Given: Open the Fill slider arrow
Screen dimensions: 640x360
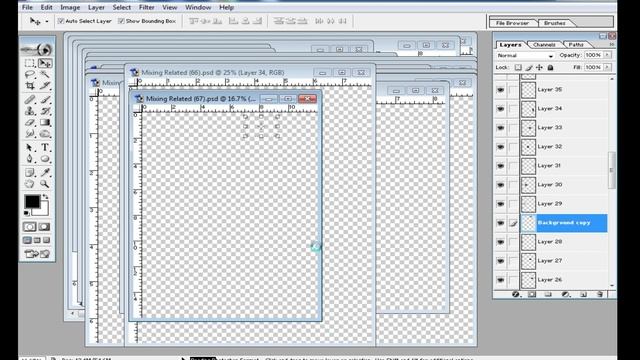Looking at the screenshot, I should [608, 67].
